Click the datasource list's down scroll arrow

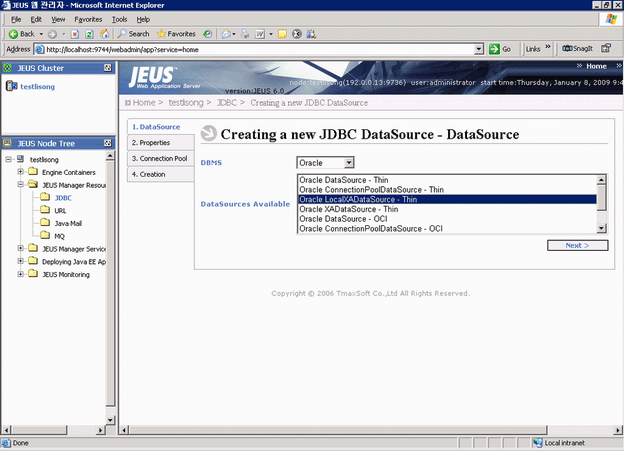pos(601,228)
